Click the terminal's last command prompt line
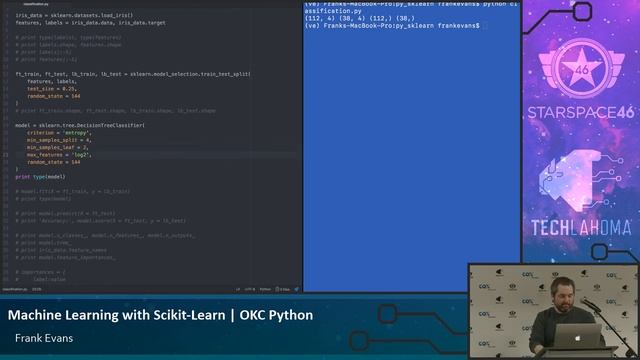The image size is (640, 360). 392,26
